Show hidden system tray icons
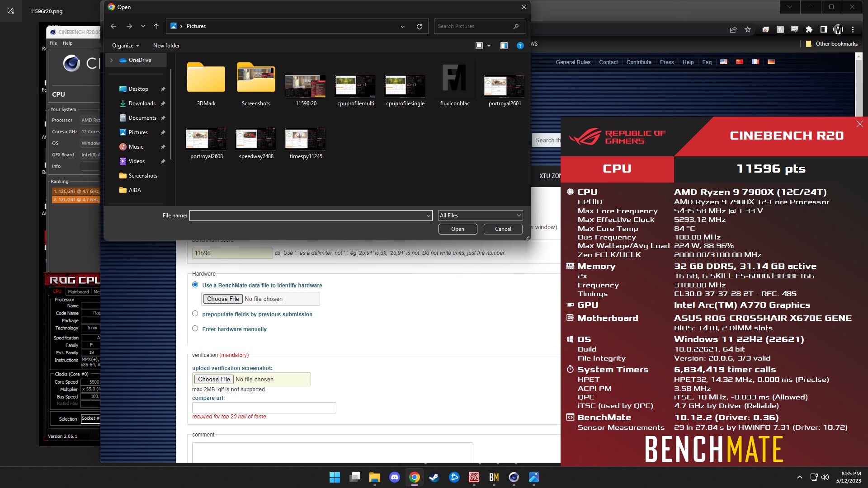868x488 pixels. [x=799, y=477]
